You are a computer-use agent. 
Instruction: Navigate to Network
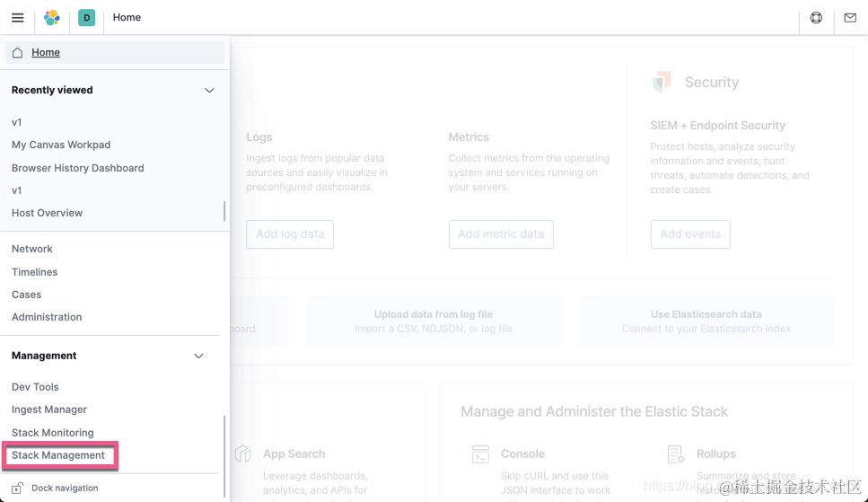click(x=32, y=249)
